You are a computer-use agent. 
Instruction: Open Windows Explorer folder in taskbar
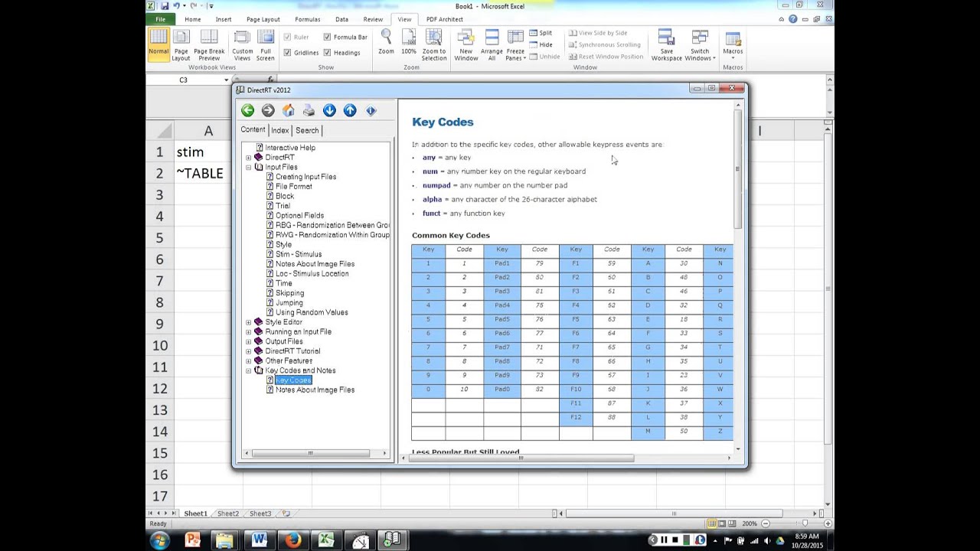click(x=225, y=540)
